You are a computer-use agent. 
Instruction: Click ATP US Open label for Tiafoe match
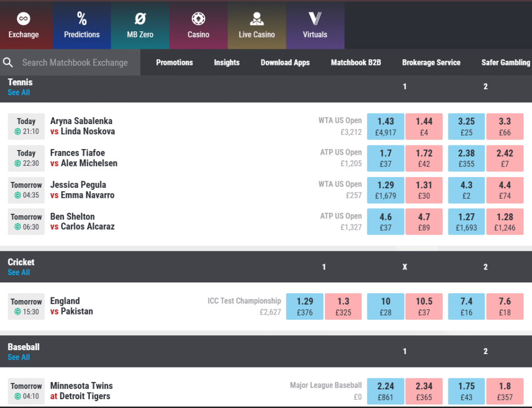[341, 152]
